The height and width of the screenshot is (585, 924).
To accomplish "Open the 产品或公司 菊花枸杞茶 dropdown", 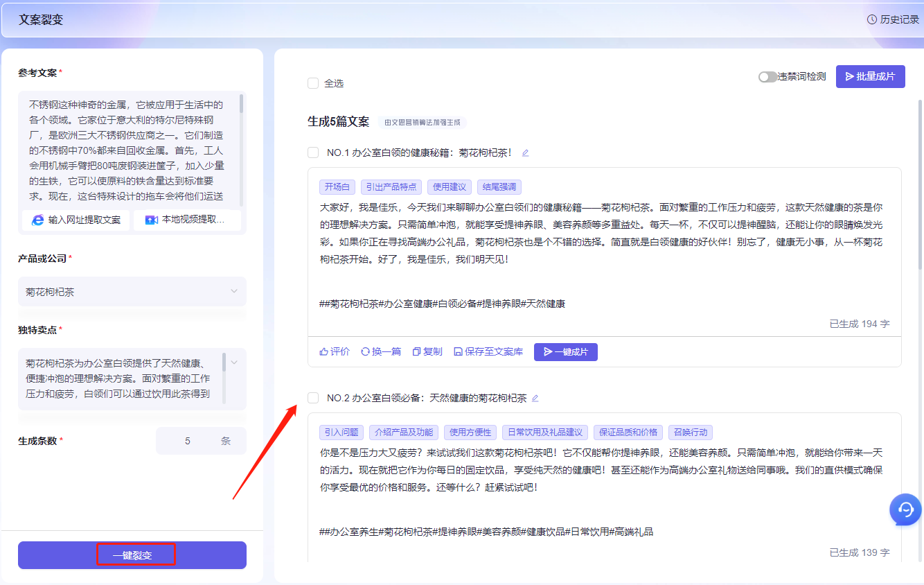I will pyautogui.click(x=132, y=292).
